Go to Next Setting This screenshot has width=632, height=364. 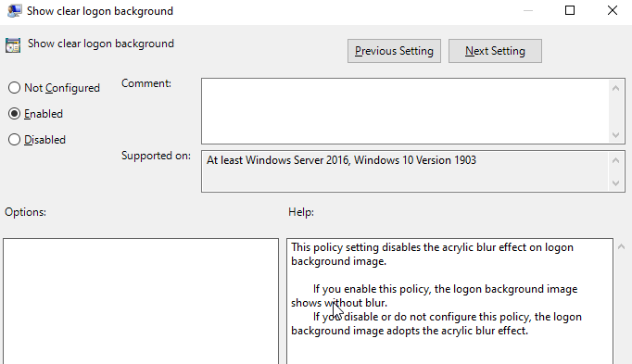click(495, 51)
